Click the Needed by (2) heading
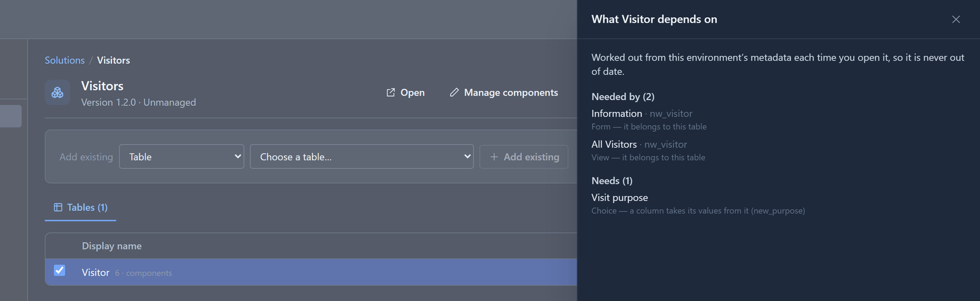980x301 pixels. coord(623,96)
